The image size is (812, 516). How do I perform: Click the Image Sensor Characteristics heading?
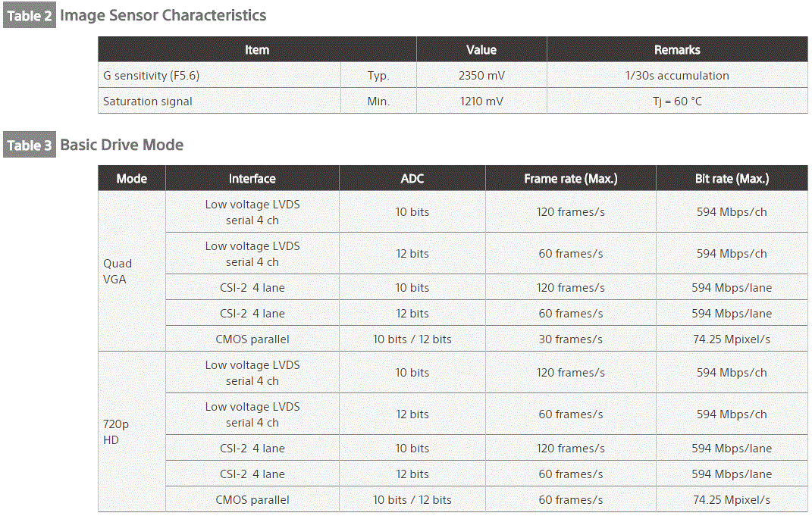(163, 15)
